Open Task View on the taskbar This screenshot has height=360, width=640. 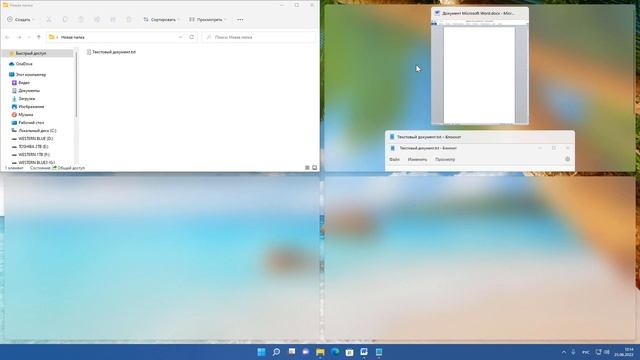tap(291, 352)
